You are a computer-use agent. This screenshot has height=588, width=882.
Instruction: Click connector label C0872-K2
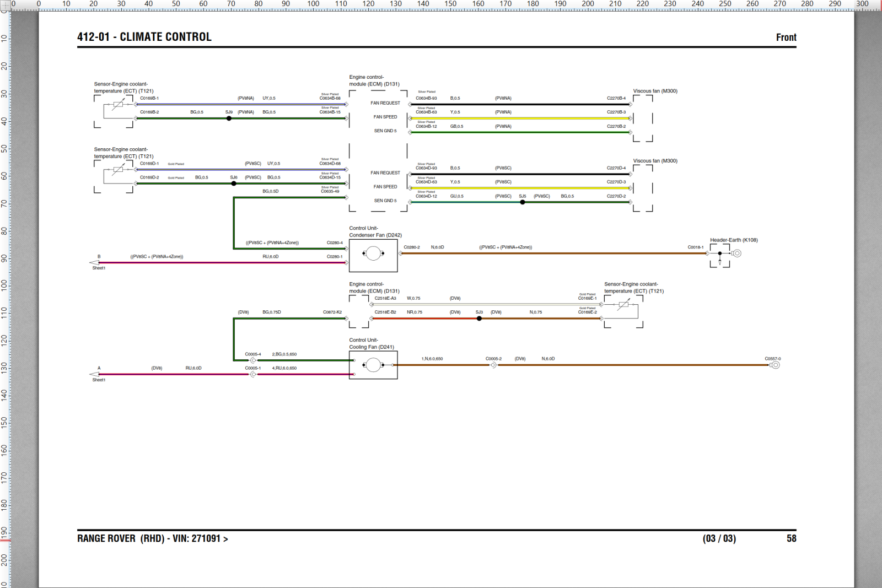[x=332, y=312]
